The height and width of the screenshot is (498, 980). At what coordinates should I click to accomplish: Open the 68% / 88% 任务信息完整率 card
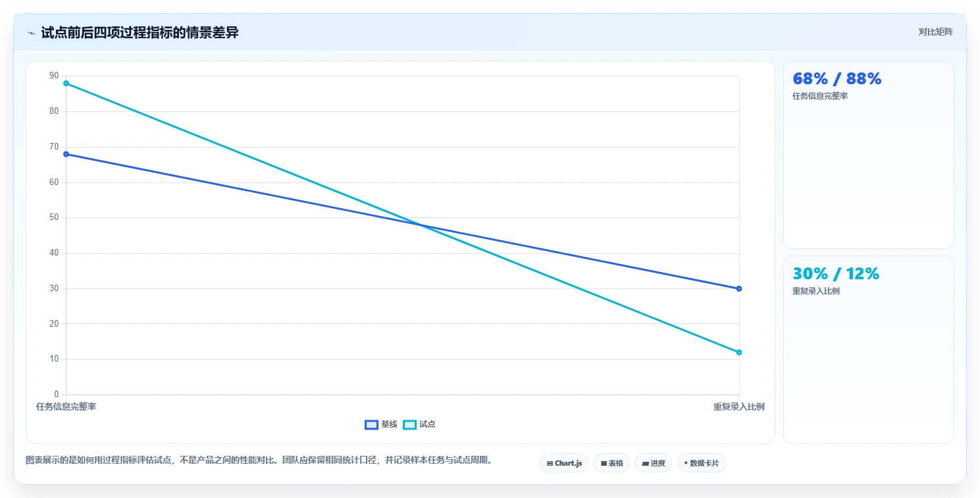tap(868, 155)
